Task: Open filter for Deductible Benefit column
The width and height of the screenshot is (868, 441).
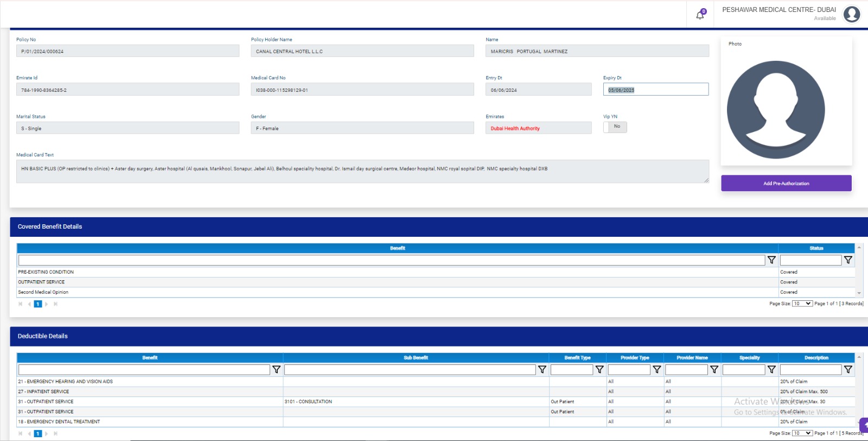Action: tap(276, 370)
